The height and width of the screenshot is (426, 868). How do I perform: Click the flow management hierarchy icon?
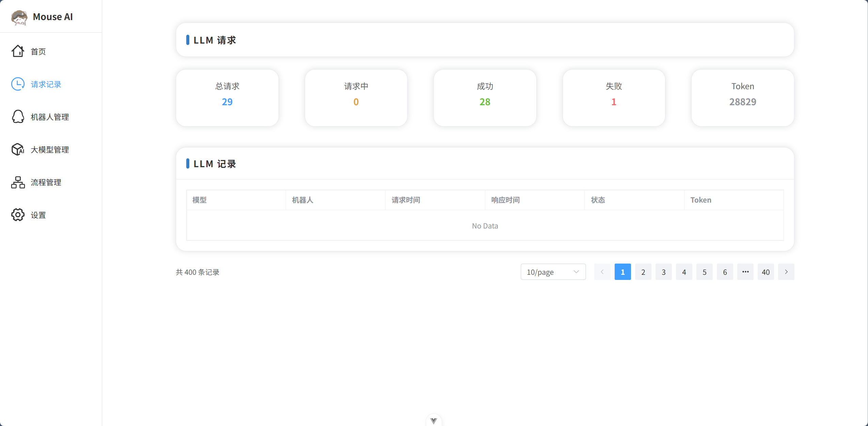pos(18,182)
